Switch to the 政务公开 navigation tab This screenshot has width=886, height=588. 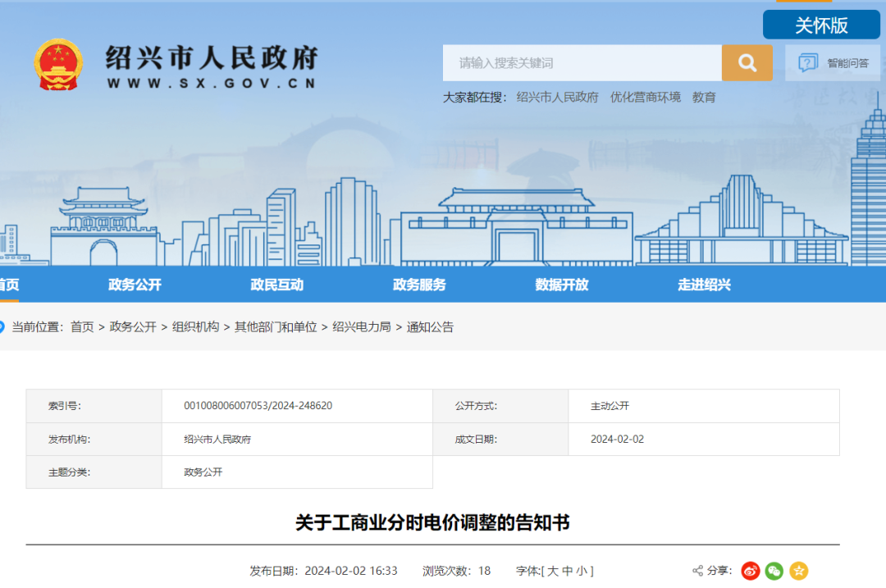[135, 285]
